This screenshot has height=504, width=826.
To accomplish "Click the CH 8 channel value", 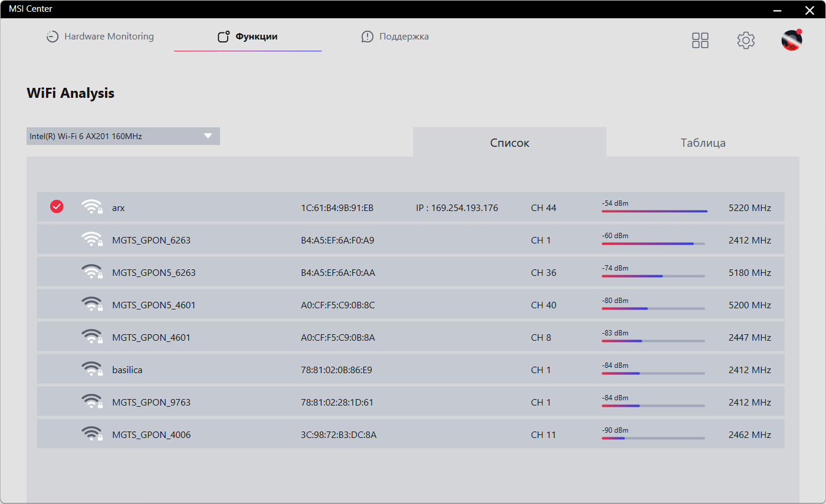I will [541, 338].
